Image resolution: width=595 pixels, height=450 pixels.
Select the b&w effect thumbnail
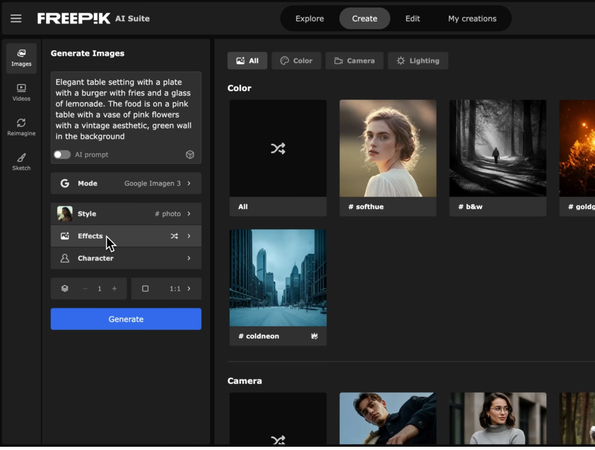(x=498, y=148)
